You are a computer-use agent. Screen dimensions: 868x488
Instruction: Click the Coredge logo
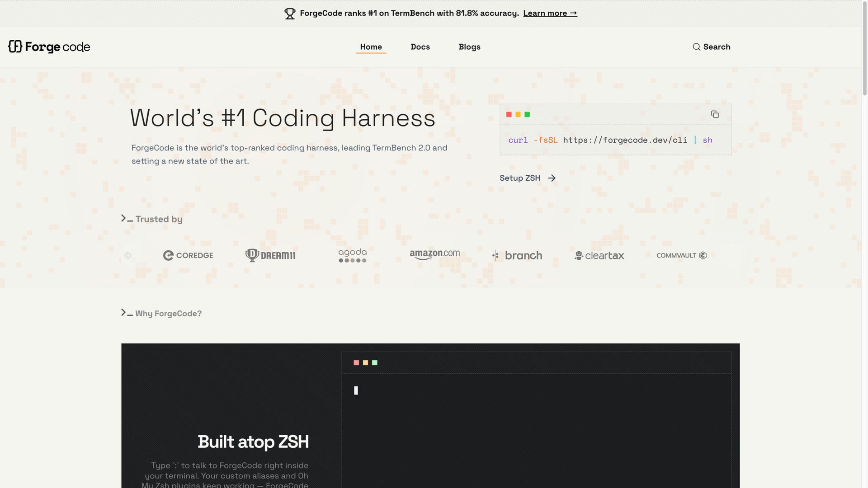click(x=188, y=255)
